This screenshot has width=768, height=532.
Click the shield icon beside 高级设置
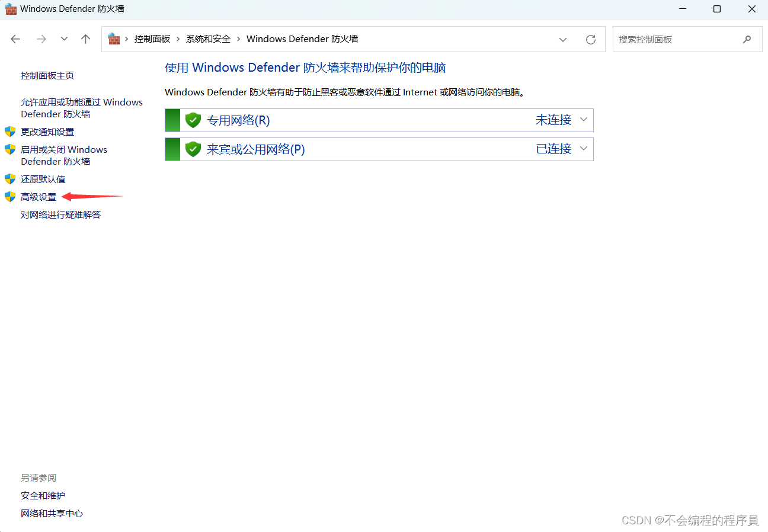(x=10, y=197)
